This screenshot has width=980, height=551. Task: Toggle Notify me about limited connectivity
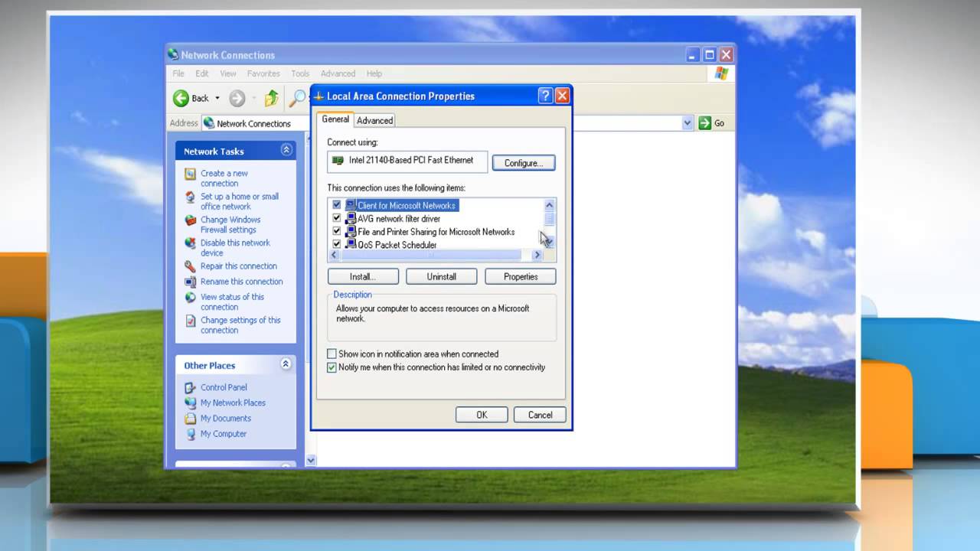pyautogui.click(x=332, y=367)
